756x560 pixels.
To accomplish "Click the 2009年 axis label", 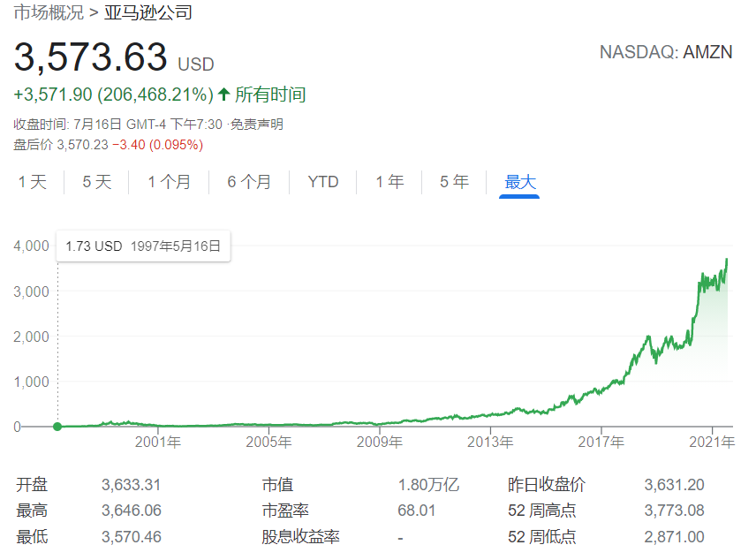I will click(380, 442).
